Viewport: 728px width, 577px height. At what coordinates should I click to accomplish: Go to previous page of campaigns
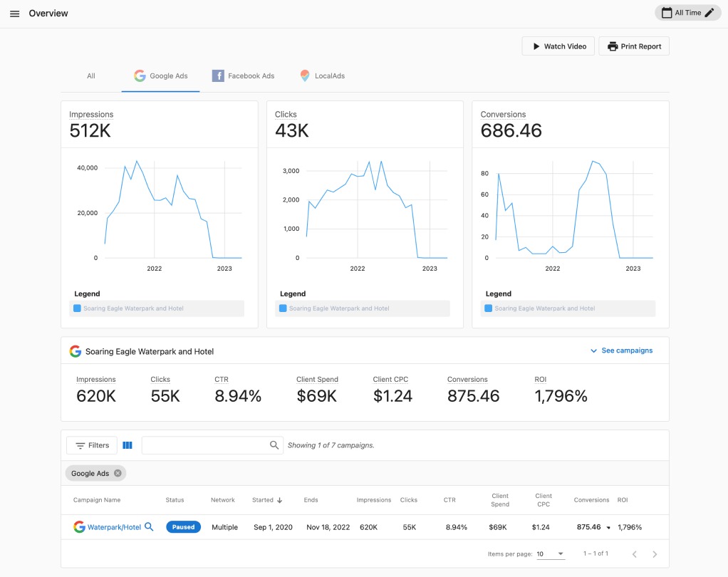click(x=633, y=554)
